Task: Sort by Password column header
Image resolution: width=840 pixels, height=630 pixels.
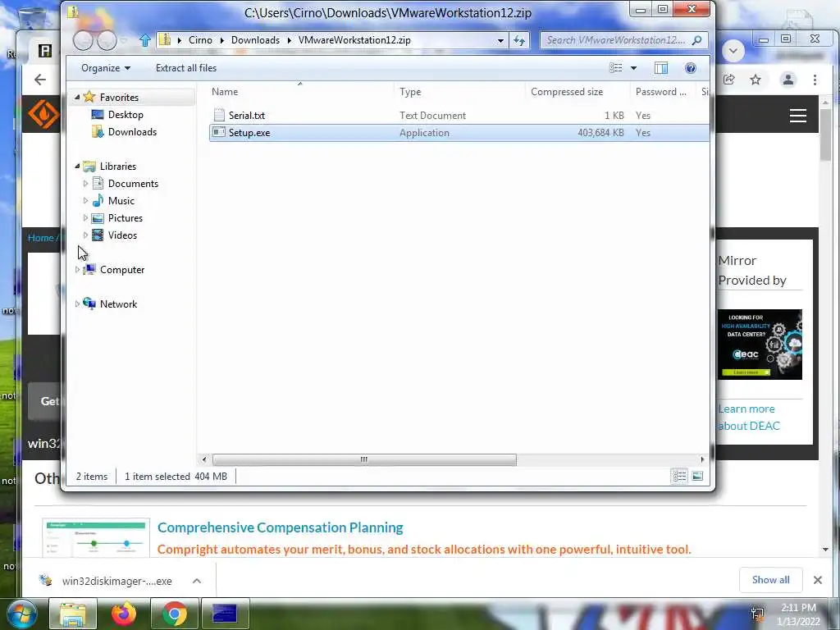Action: pos(660,92)
